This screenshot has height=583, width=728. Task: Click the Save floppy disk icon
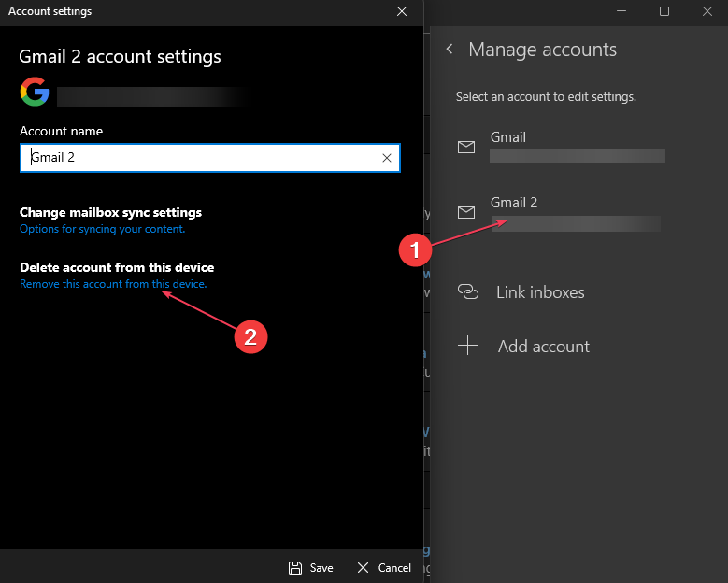(295, 568)
